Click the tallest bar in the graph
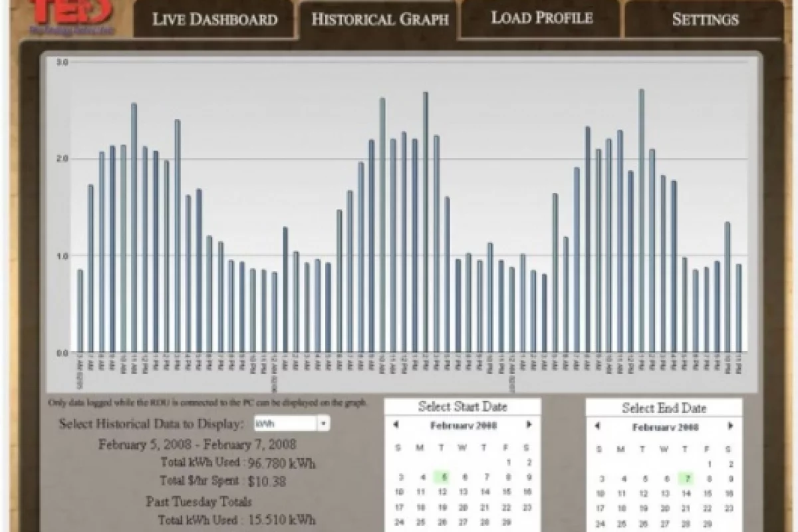 (x=641, y=219)
